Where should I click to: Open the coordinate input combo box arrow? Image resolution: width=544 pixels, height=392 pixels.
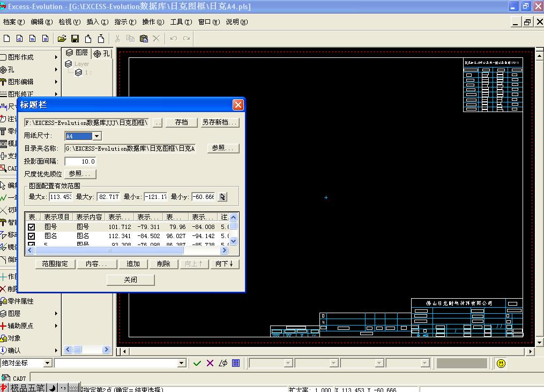182,363
